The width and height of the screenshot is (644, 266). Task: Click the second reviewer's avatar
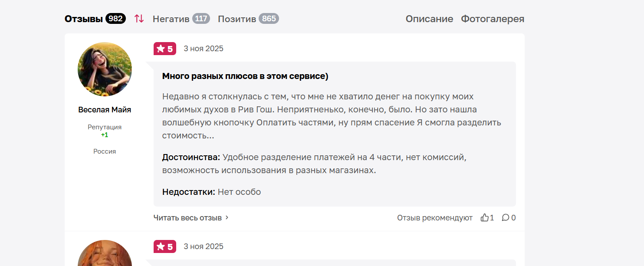click(x=105, y=254)
